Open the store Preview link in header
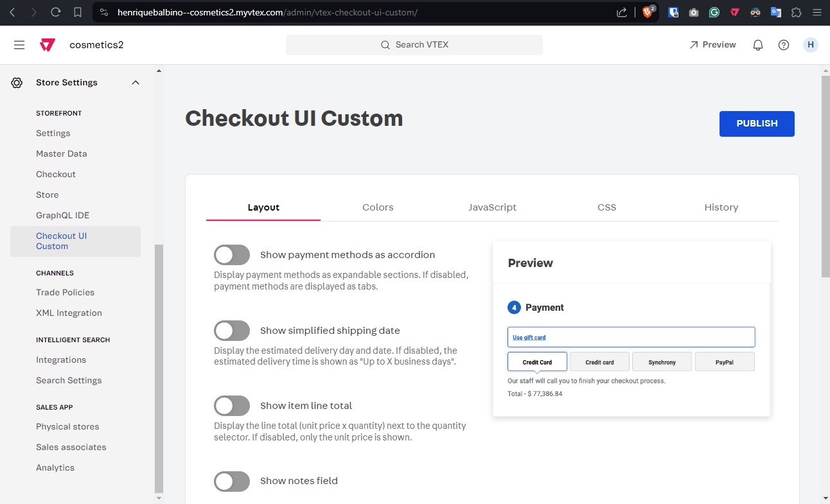This screenshot has width=830, height=504. tap(712, 45)
